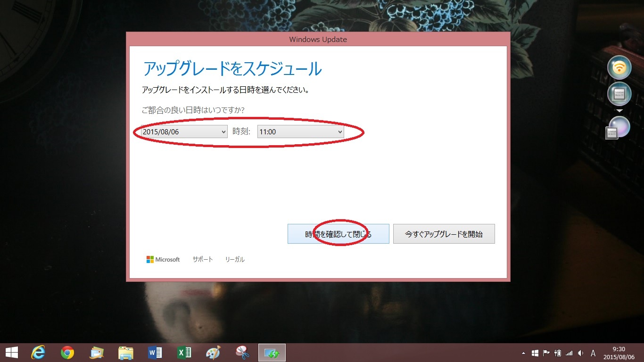This screenshot has height=362, width=644.
Task: Open the time dropdown showing 11:00
Action: [x=301, y=132]
